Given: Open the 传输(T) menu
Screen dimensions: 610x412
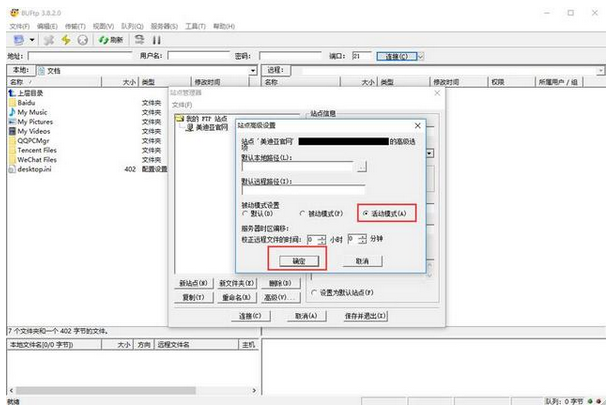Looking at the screenshot, I should click(75, 26).
